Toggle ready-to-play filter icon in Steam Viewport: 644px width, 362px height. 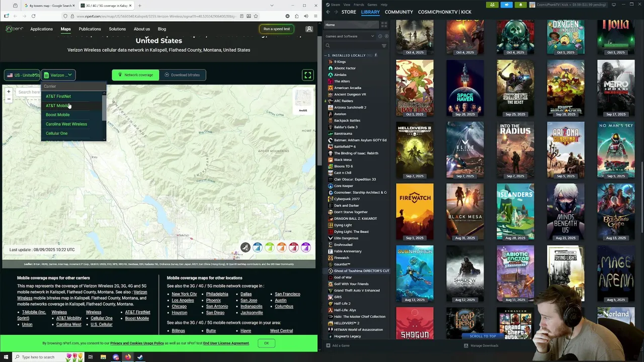point(386,36)
